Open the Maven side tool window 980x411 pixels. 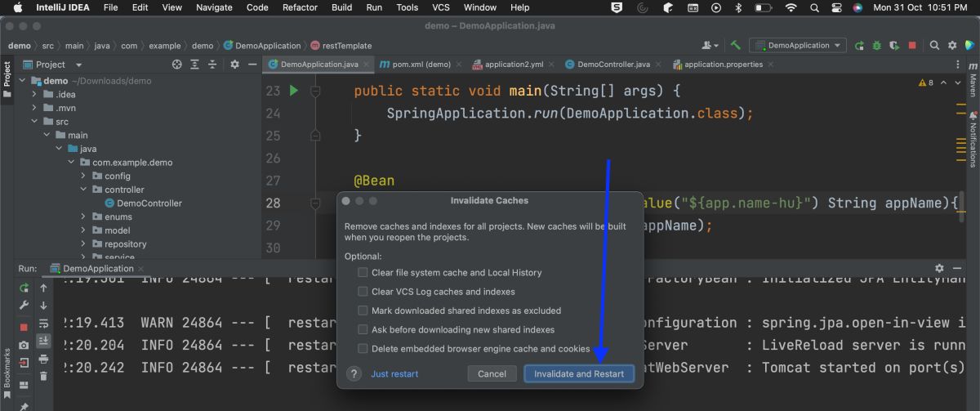click(973, 81)
